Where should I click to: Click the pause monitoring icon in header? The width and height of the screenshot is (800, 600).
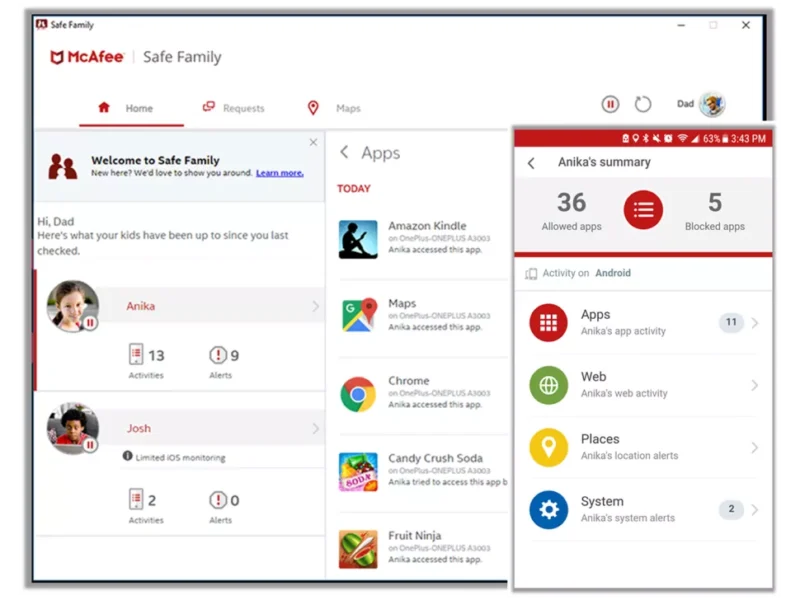coord(610,104)
